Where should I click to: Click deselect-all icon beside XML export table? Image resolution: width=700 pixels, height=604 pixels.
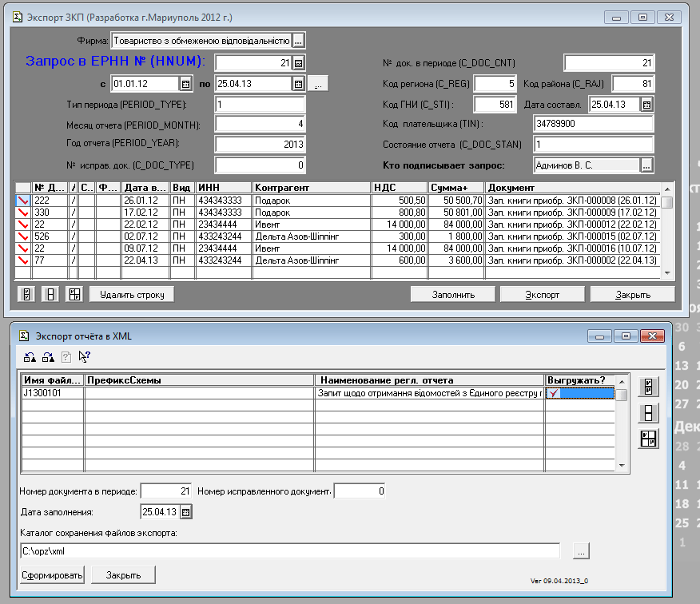648,413
